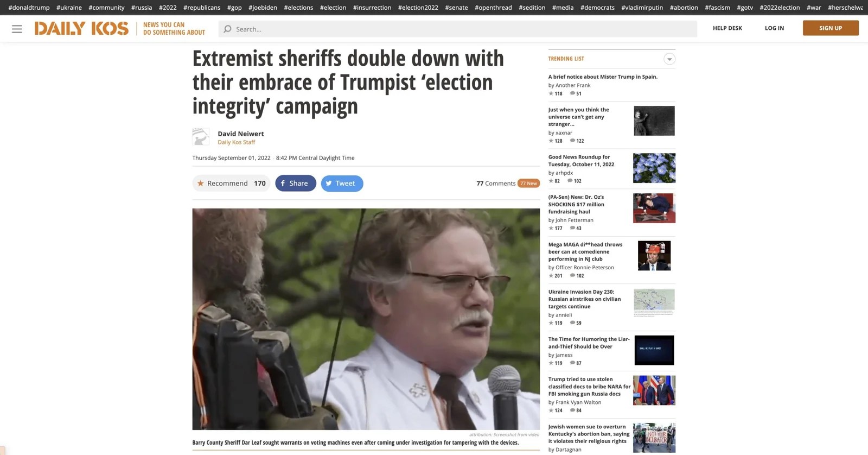Open the 77 Comments link
Screen dimensions: 868x455
click(x=496, y=184)
